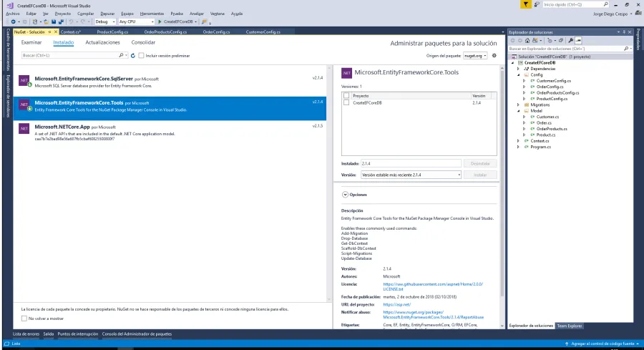Select the Context.cs file in Solution Explorer

pyautogui.click(x=540, y=141)
